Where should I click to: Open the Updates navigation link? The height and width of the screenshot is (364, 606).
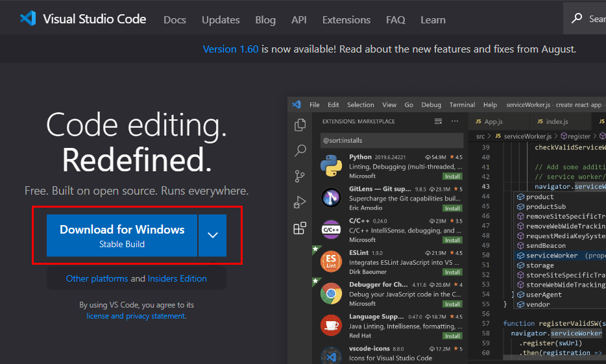(221, 19)
